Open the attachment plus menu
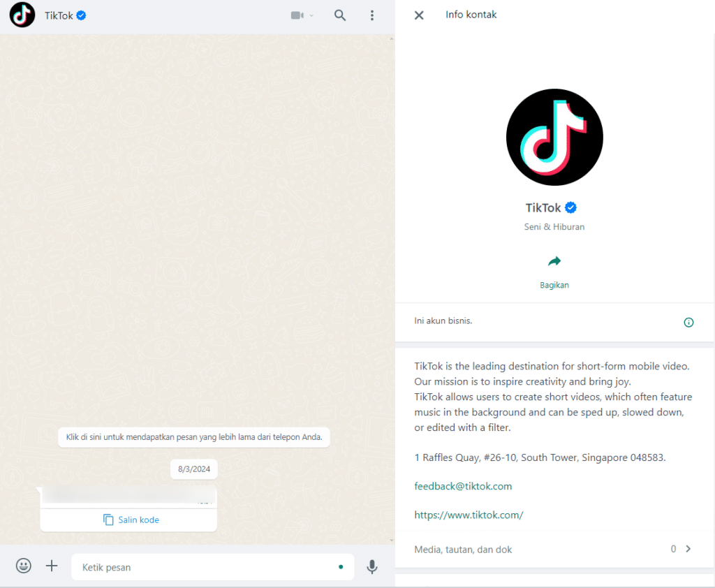 52,566
